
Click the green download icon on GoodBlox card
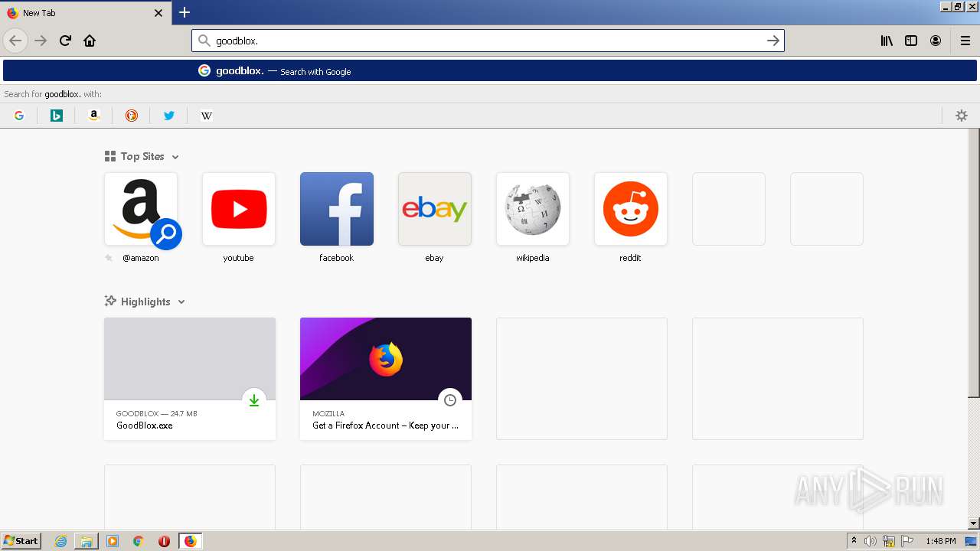point(254,400)
